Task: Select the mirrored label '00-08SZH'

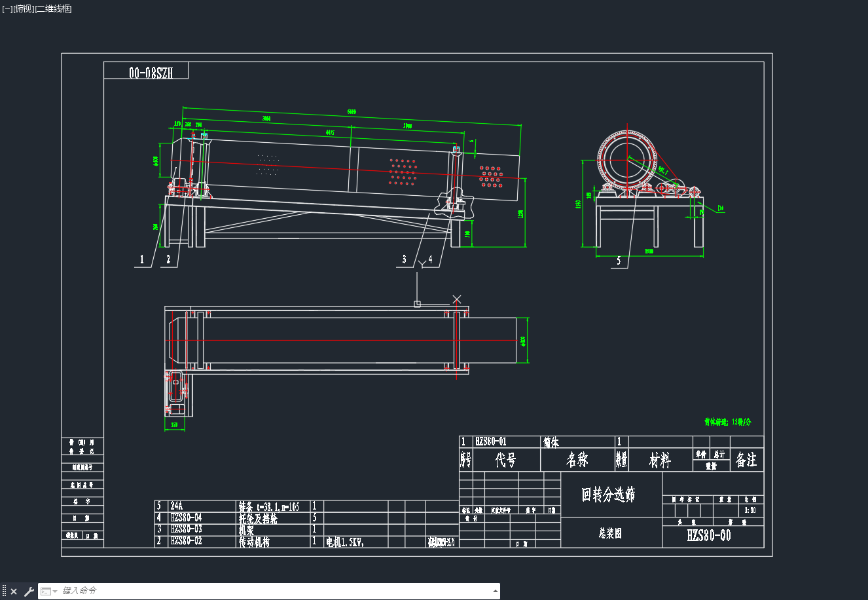Action: [x=151, y=73]
